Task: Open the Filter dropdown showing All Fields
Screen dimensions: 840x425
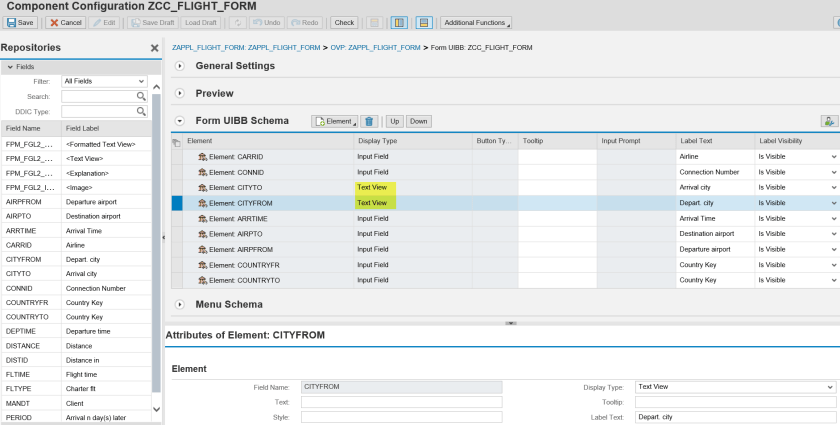Action: click(x=104, y=81)
